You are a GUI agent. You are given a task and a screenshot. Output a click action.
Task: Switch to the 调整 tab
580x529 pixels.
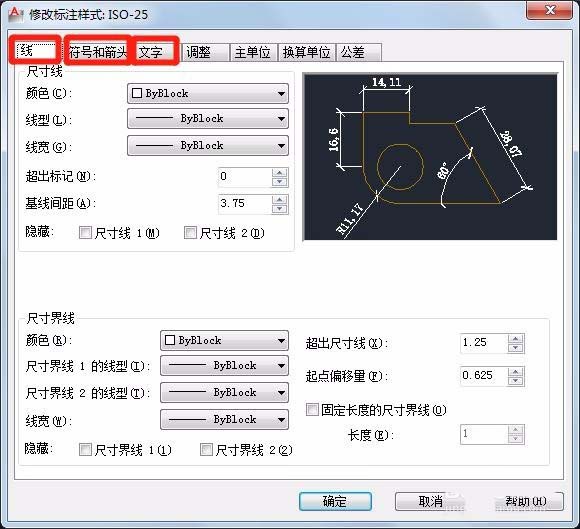click(x=205, y=52)
